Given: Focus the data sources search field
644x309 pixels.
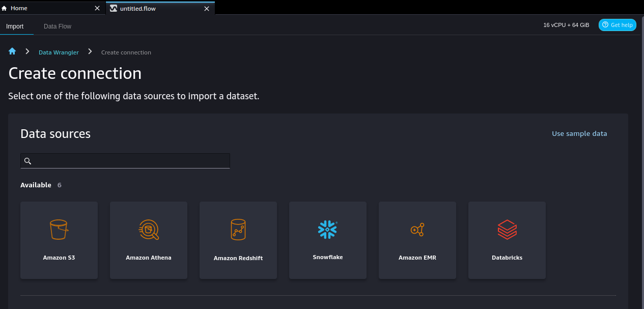Looking at the screenshot, I should [x=125, y=161].
